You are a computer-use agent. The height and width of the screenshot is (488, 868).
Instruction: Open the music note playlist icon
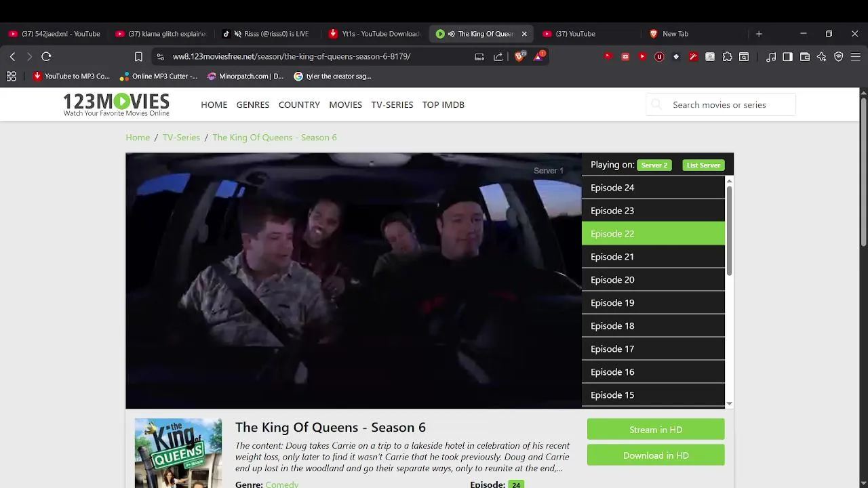coord(771,57)
